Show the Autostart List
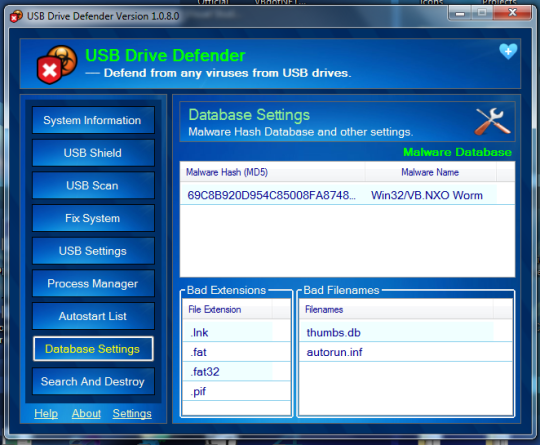 tap(93, 316)
